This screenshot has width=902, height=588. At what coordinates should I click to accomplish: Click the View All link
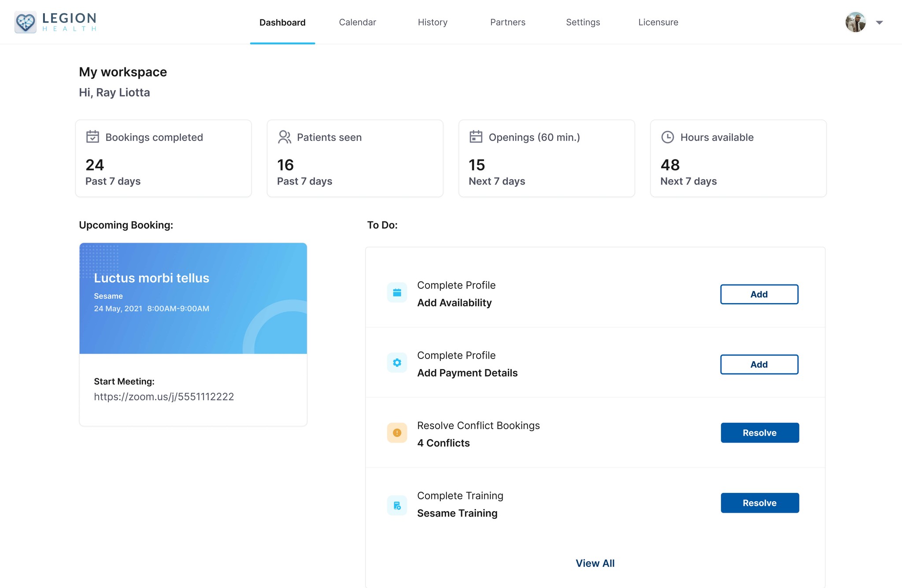(x=595, y=563)
